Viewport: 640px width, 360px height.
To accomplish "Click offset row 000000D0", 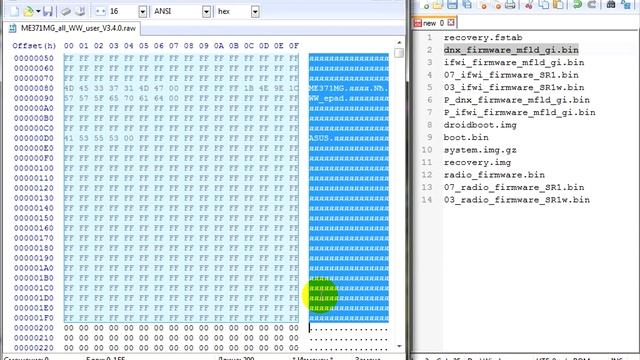I will [33, 138].
